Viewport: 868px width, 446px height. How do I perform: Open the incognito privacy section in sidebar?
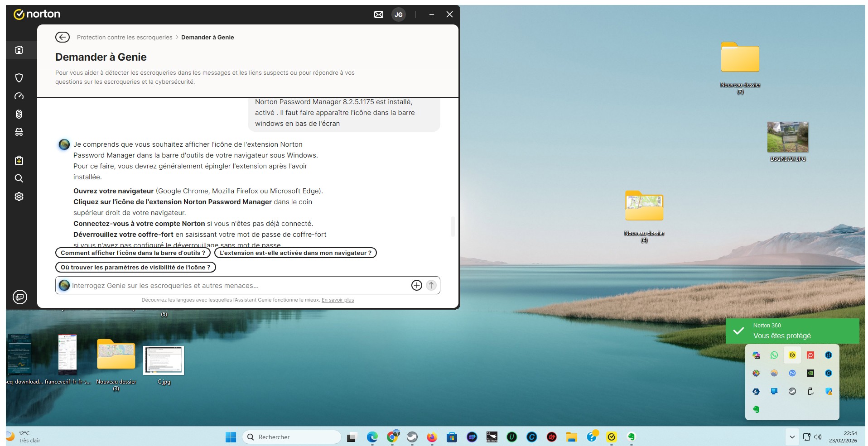click(x=19, y=132)
